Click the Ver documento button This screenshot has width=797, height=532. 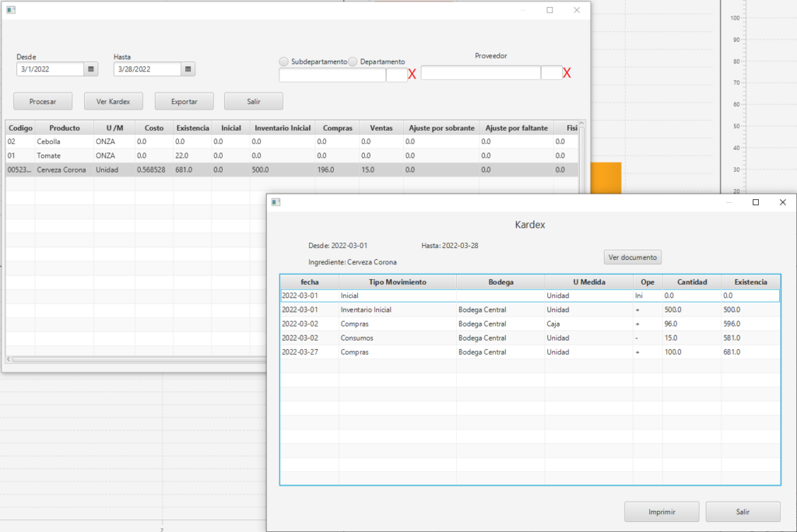(x=632, y=257)
